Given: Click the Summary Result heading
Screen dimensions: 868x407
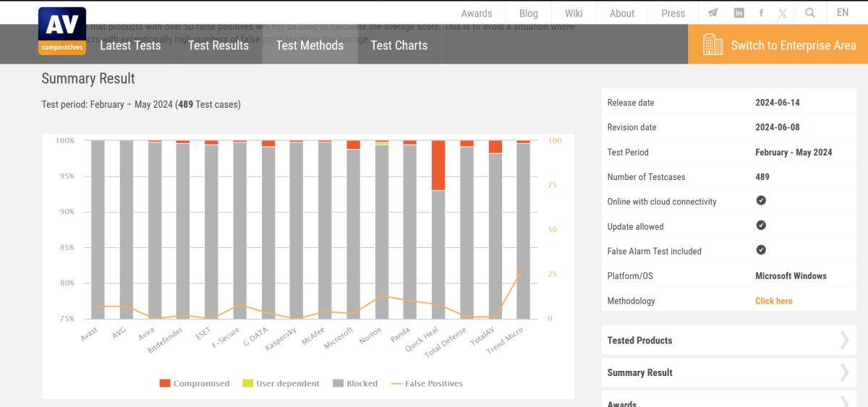Looking at the screenshot, I should (x=88, y=79).
